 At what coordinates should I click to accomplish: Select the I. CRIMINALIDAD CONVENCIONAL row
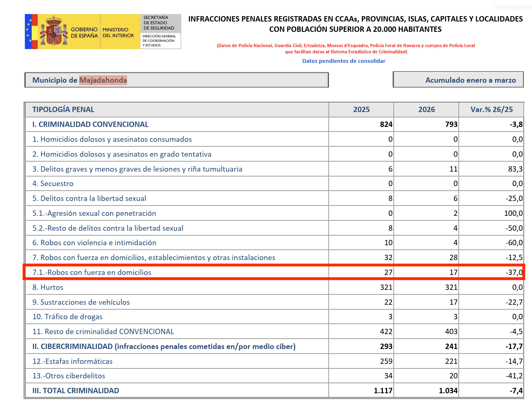click(x=274, y=124)
